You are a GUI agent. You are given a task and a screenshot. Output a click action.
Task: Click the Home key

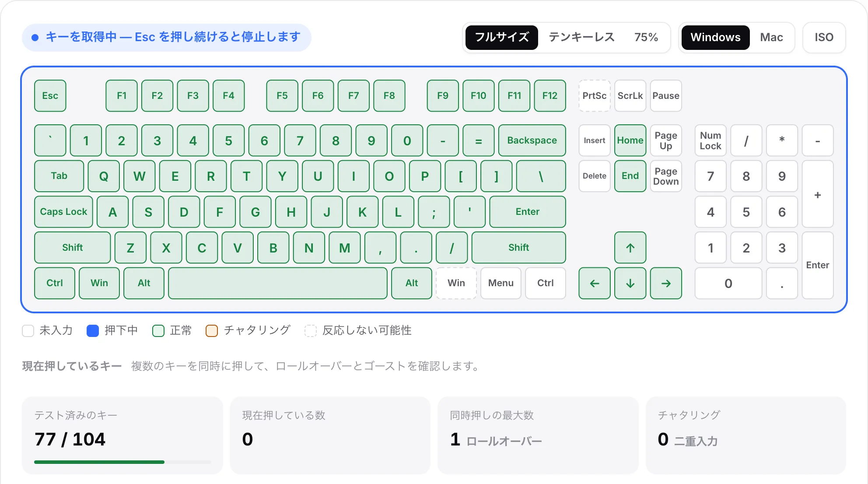[x=630, y=140]
